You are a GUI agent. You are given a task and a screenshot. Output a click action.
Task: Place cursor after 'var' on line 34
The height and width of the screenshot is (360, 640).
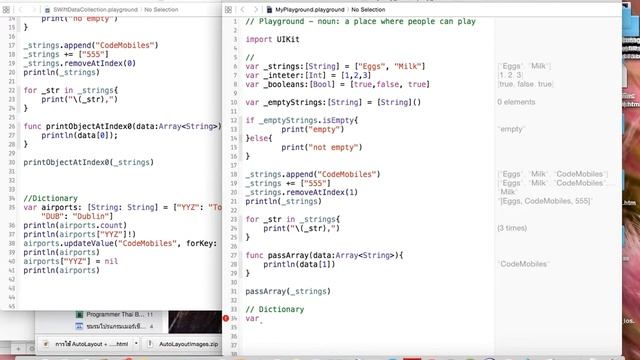click(260, 318)
